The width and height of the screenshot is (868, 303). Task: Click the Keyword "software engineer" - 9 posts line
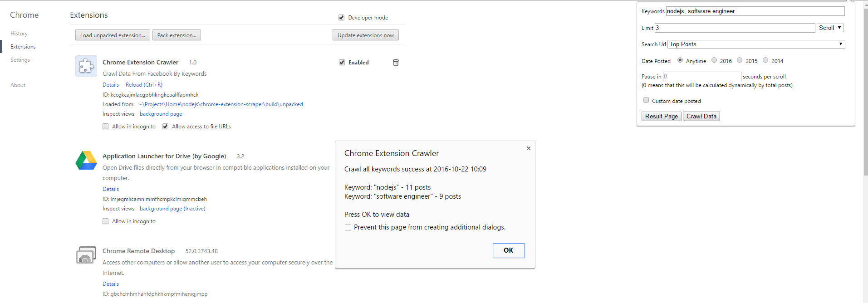coord(402,196)
